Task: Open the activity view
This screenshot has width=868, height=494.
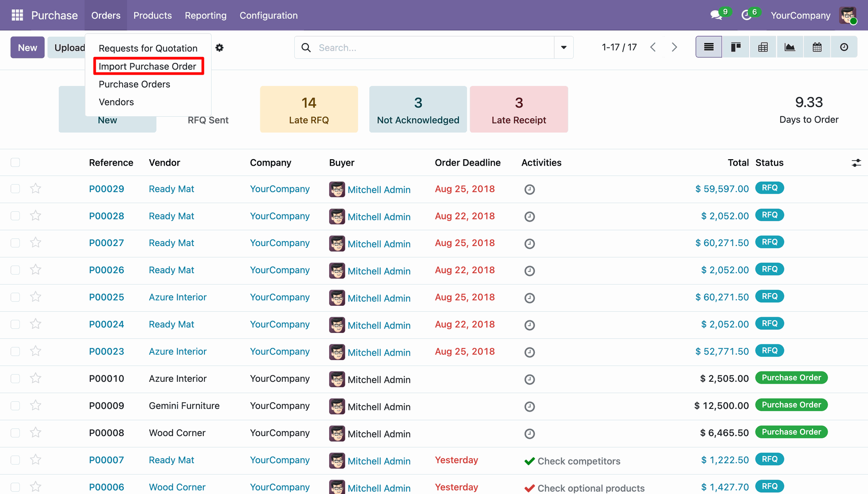Action: click(x=844, y=47)
